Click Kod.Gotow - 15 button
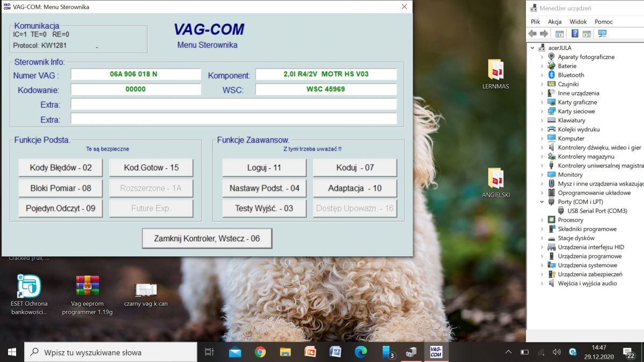Screen dimensions: 644x362 pyautogui.click(x=151, y=167)
